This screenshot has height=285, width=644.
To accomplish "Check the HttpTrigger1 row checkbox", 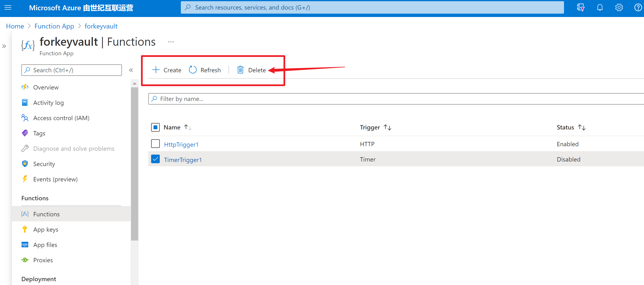I will click(x=155, y=144).
